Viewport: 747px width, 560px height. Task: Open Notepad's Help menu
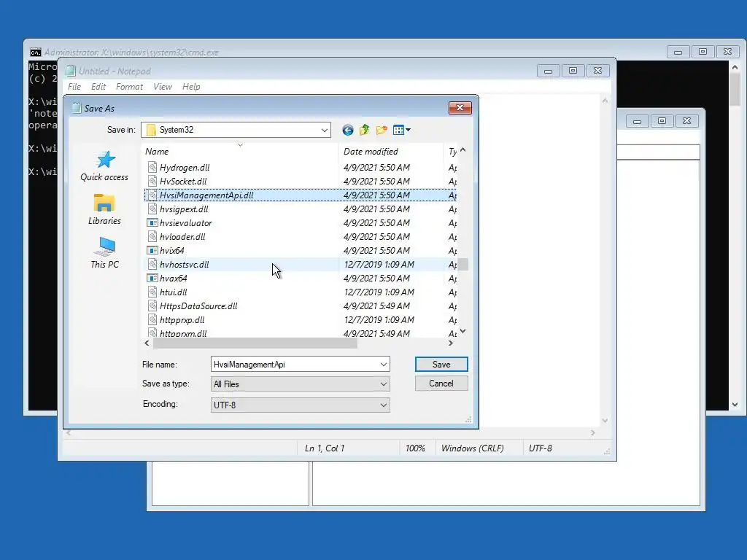coord(191,87)
